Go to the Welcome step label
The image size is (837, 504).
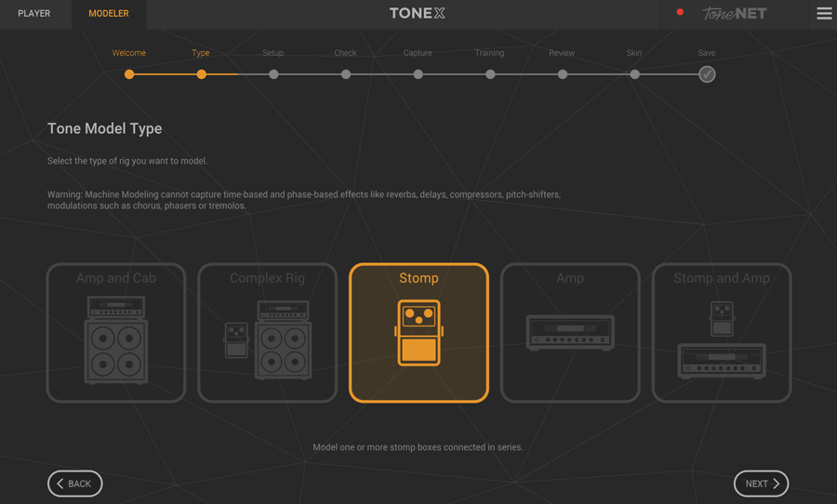[x=128, y=53]
